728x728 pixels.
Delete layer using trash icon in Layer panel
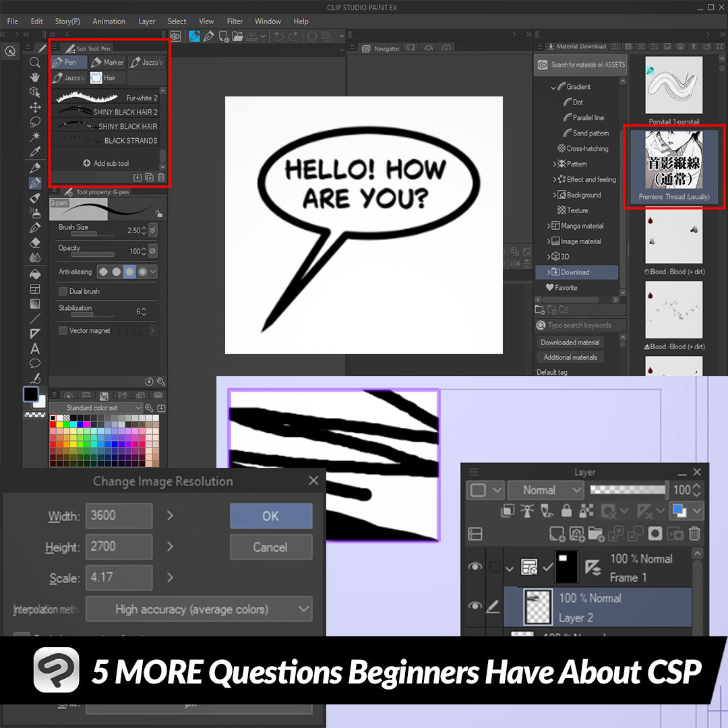click(694, 534)
